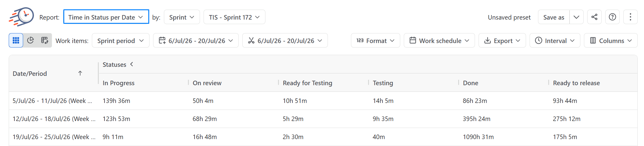Open the scissors cut-off date range
This screenshot has width=644, height=146.
(x=285, y=40)
